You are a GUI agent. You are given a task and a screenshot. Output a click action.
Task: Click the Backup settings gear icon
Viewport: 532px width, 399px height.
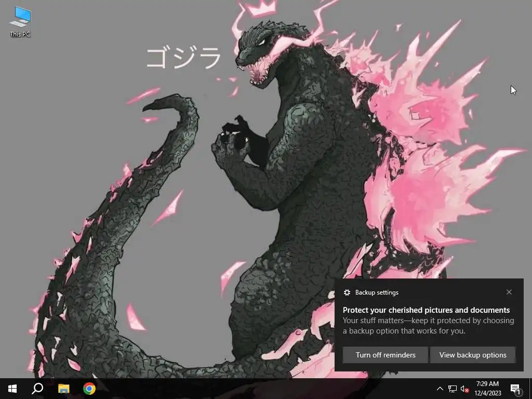pyautogui.click(x=347, y=292)
